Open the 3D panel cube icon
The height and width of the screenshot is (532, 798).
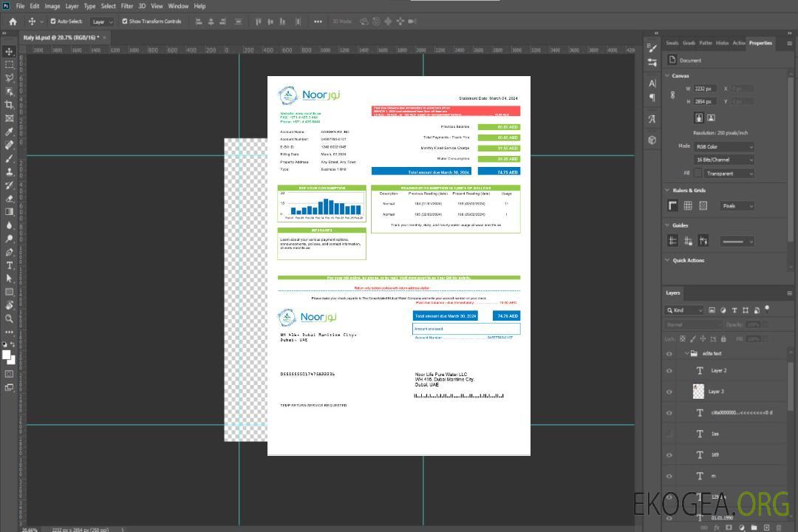(x=652, y=140)
